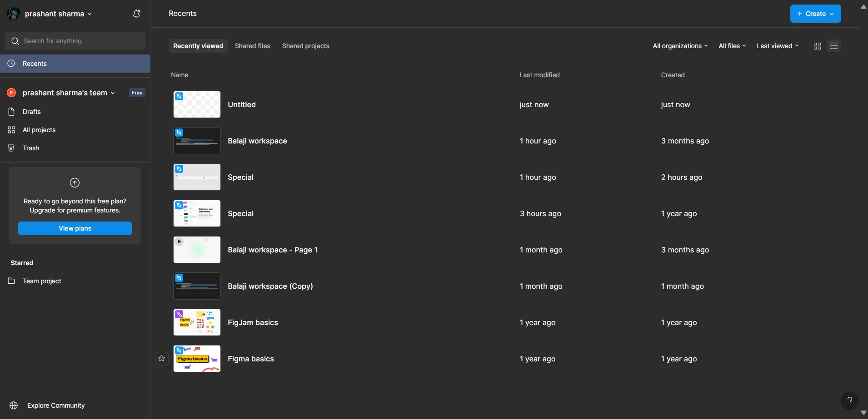Click the prototype thumbnail of Balaji workspace - Page 1

coord(197,250)
